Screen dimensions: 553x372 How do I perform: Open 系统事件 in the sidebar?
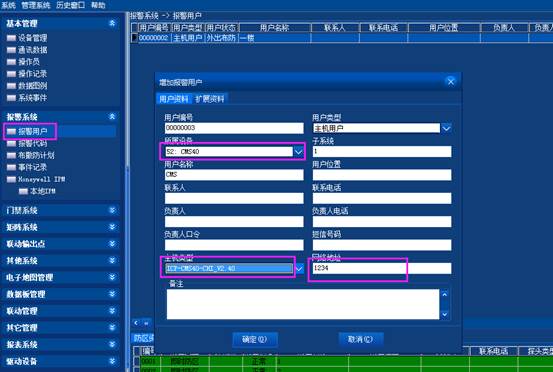coord(32,98)
